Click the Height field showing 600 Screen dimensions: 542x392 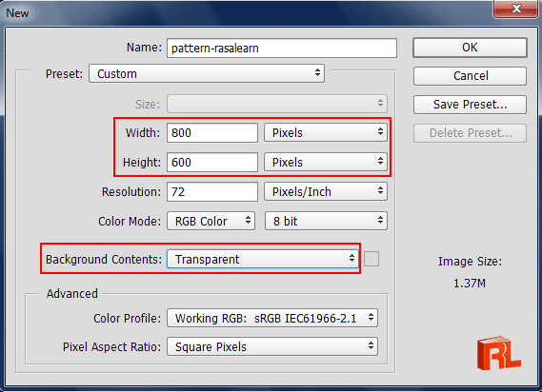[x=212, y=162]
